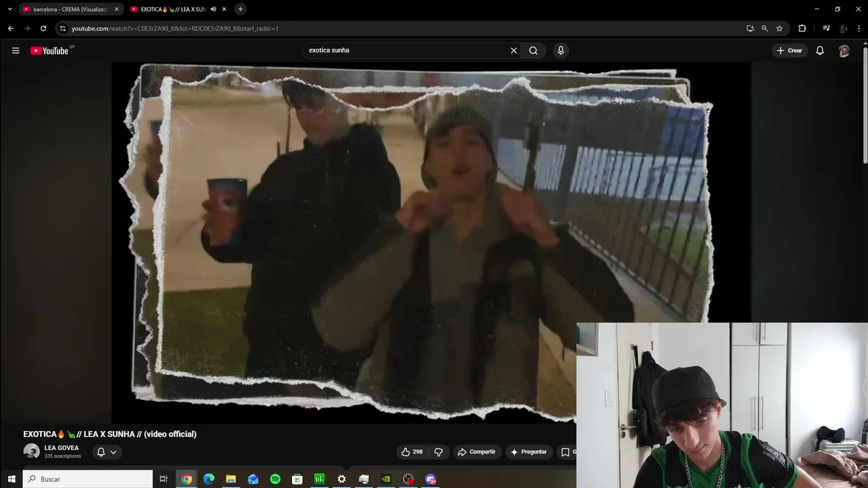868x488 pixels.
Task: Go back in browser history
Action: pyautogui.click(x=11, y=28)
